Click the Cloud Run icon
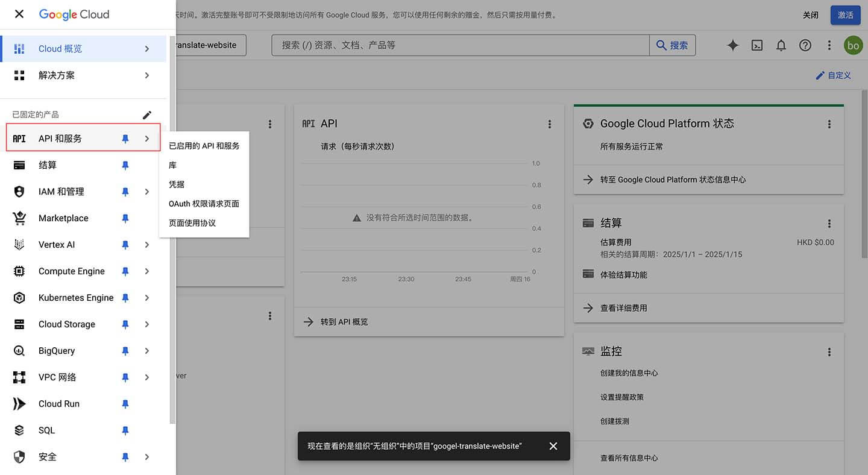Screen dimensions: 868x475 point(19,404)
